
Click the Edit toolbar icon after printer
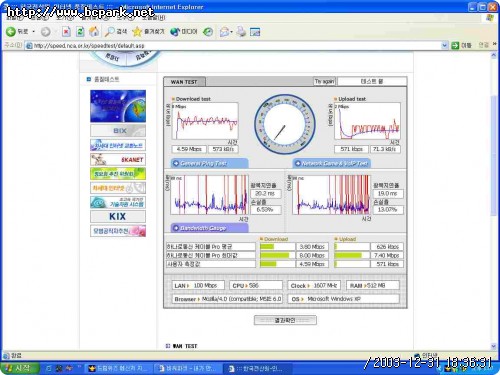pos(255,32)
